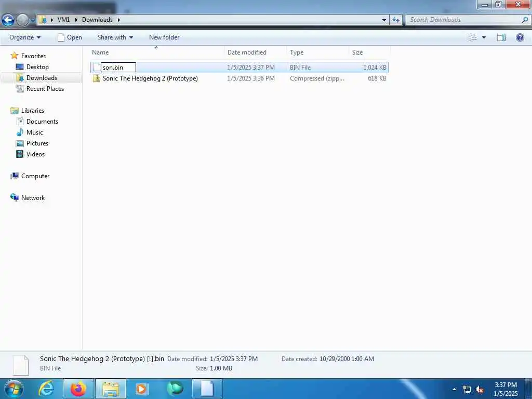Click the blank document taskbar button
The width and height of the screenshot is (532, 399).
pyautogui.click(x=207, y=389)
